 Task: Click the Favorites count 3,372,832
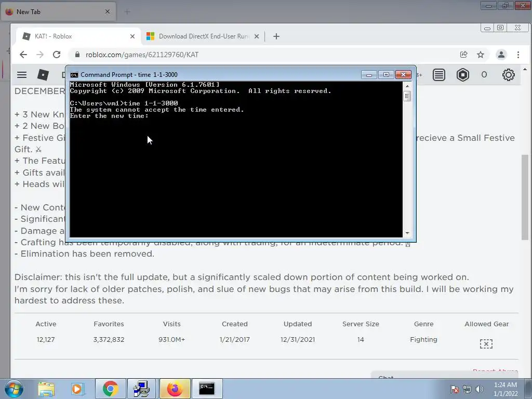(109, 340)
